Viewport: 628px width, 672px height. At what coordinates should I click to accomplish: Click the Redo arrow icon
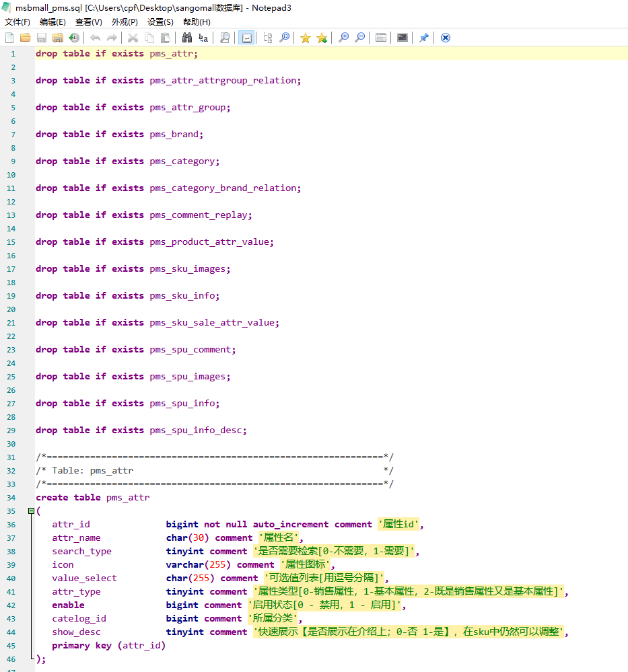pyautogui.click(x=112, y=38)
